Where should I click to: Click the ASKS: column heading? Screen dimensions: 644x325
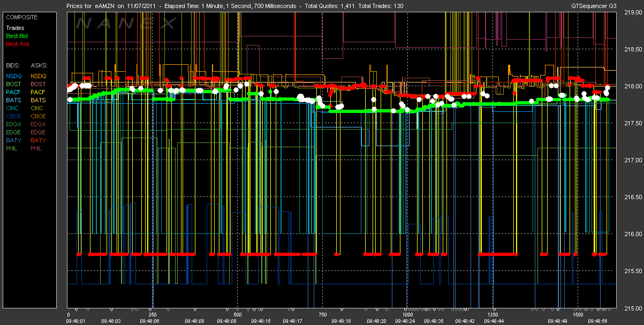click(x=39, y=65)
